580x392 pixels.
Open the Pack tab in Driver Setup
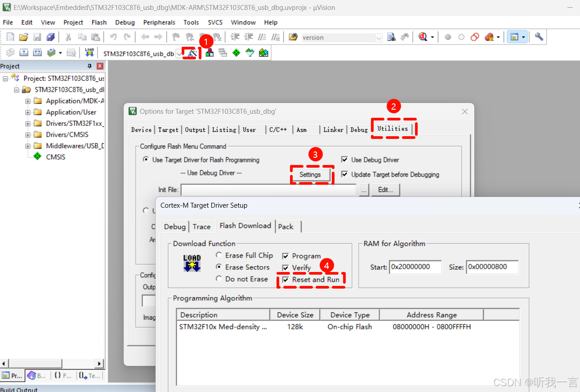pos(286,227)
